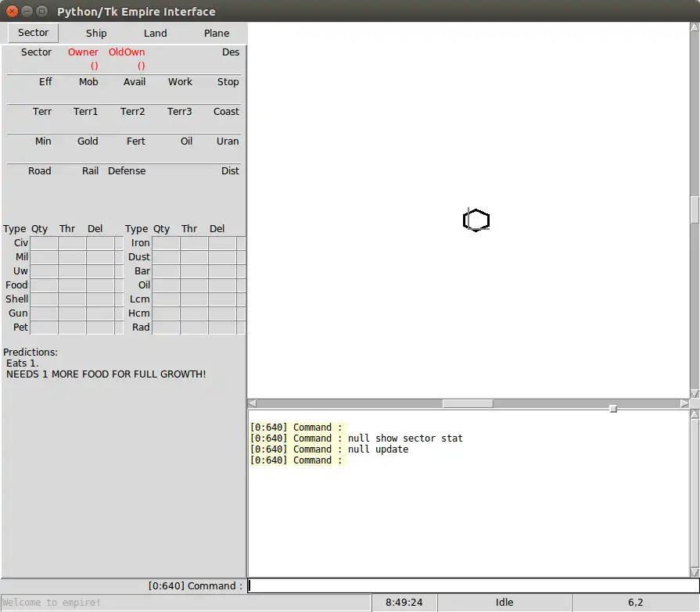Click the map scroll left arrow

pos(252,403)
